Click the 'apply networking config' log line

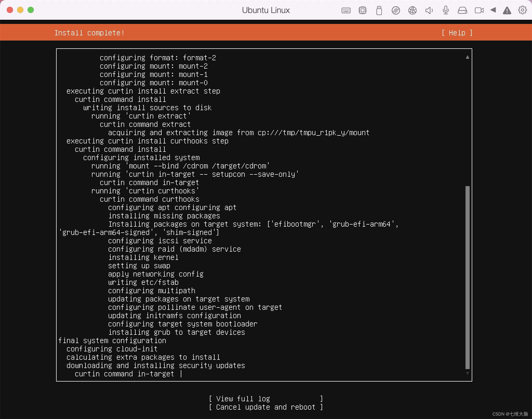(156, 274)
